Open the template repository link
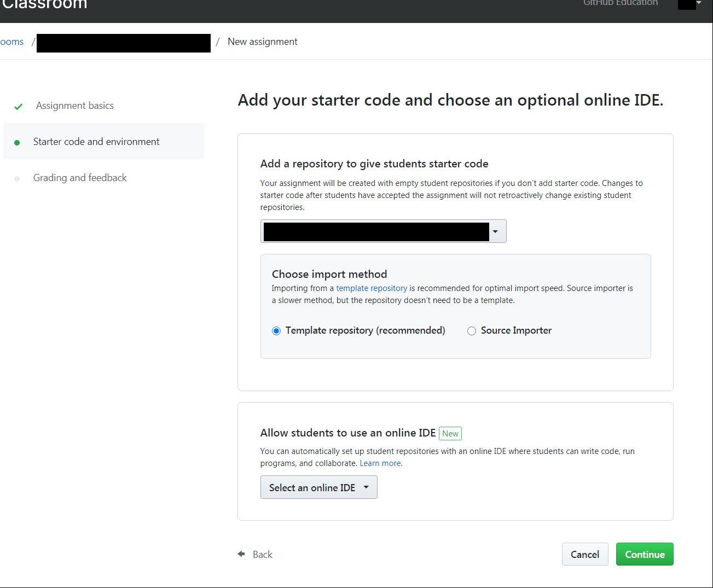The image size is (713, 588). (372, 288)
